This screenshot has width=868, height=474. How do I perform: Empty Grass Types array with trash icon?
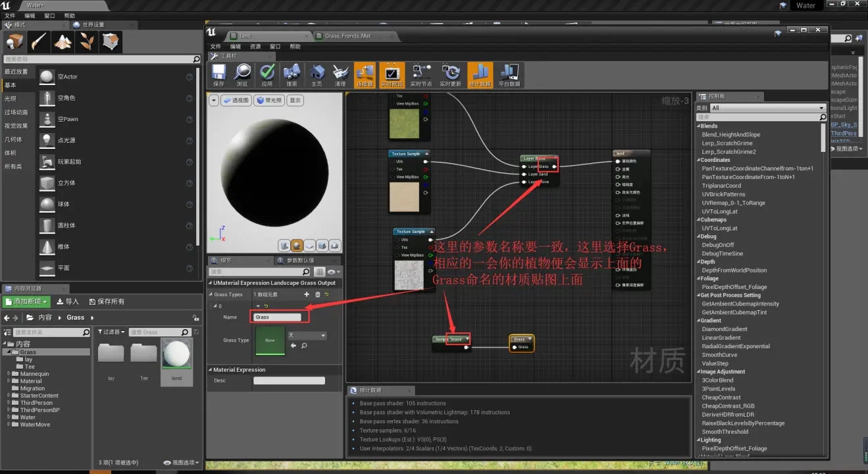click(x=317, y=294)
